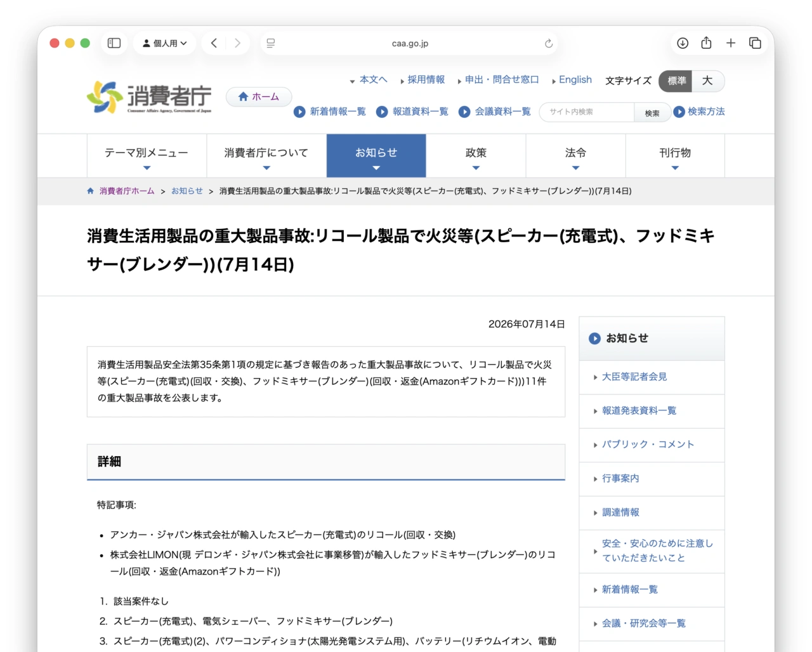Expand the お知らせ menu tab
Image resolution: width=812 pixels, height=652 pixels.
click(x=376, y=156)
